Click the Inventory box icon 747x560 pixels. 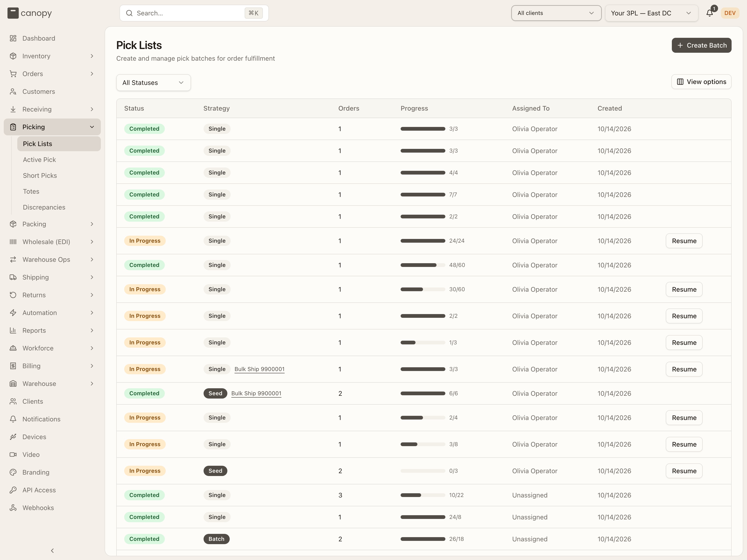[13, 56]
